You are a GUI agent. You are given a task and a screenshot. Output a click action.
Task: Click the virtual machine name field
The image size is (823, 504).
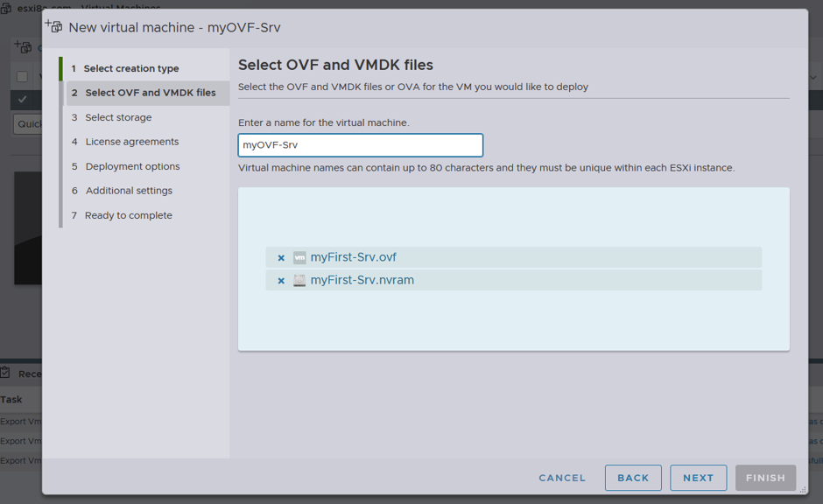(361, 145)
